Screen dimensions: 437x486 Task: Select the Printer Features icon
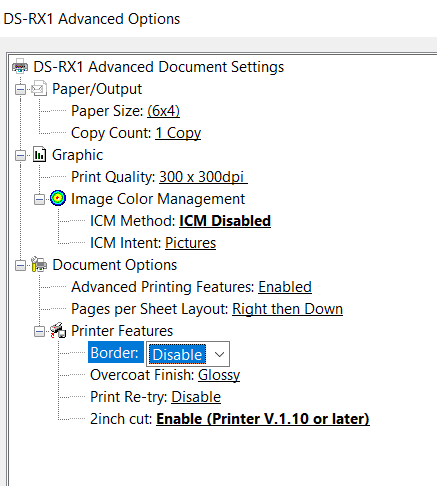click(58, 330)
